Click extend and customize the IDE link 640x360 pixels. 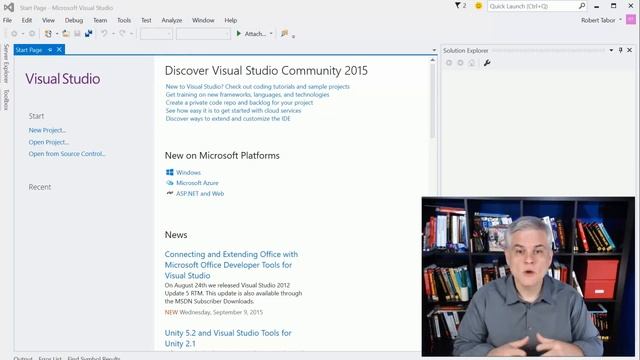(x=228, y=119)
